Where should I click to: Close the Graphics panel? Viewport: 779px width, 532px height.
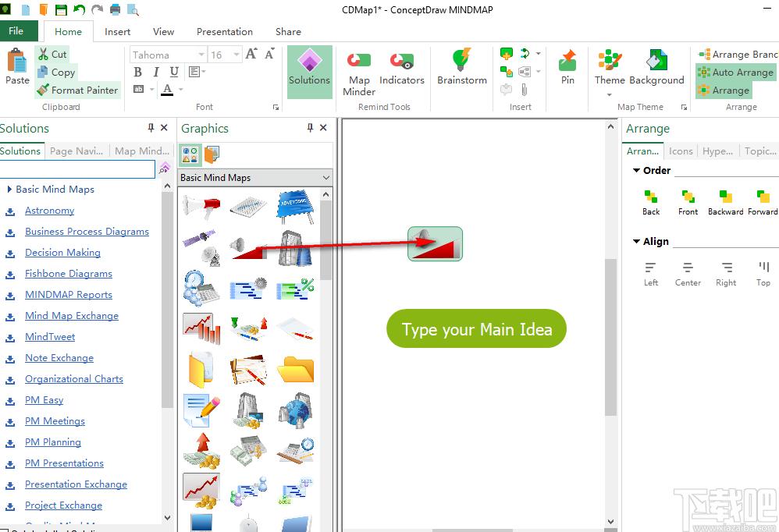click(323, 128)
